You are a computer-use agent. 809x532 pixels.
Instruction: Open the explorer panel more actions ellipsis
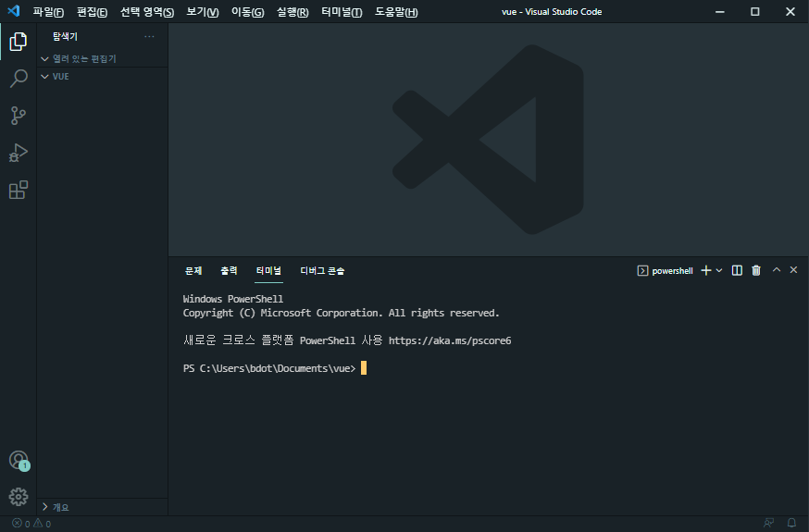click(x=149, y=37)
